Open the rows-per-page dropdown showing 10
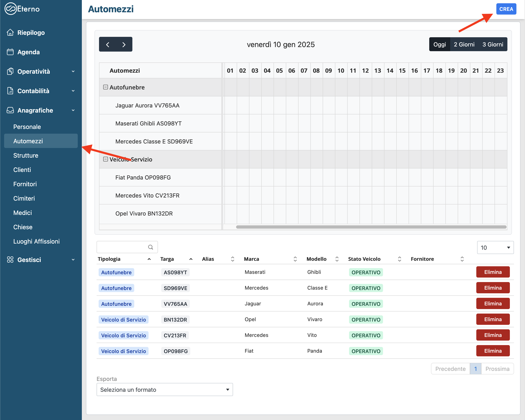The image size is (525, 420). tap(495, 247)
